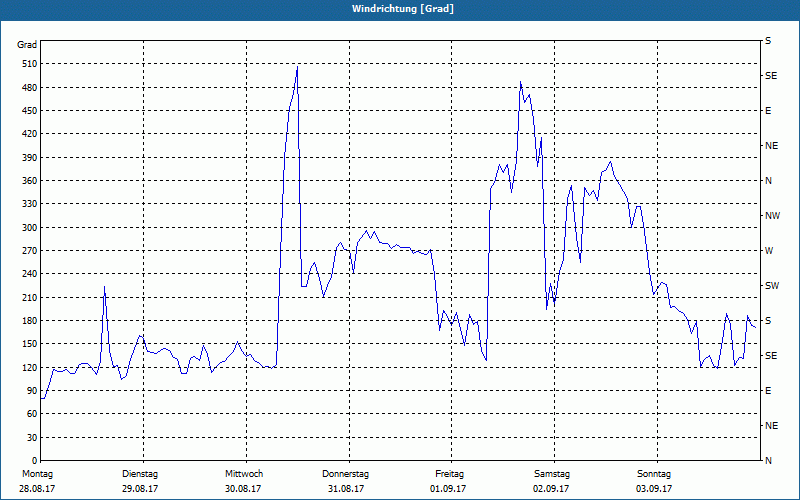This screenshot has width=800, height=500.
Task: Click the 'S' compass label at 180 level
Action: [768, 321]
